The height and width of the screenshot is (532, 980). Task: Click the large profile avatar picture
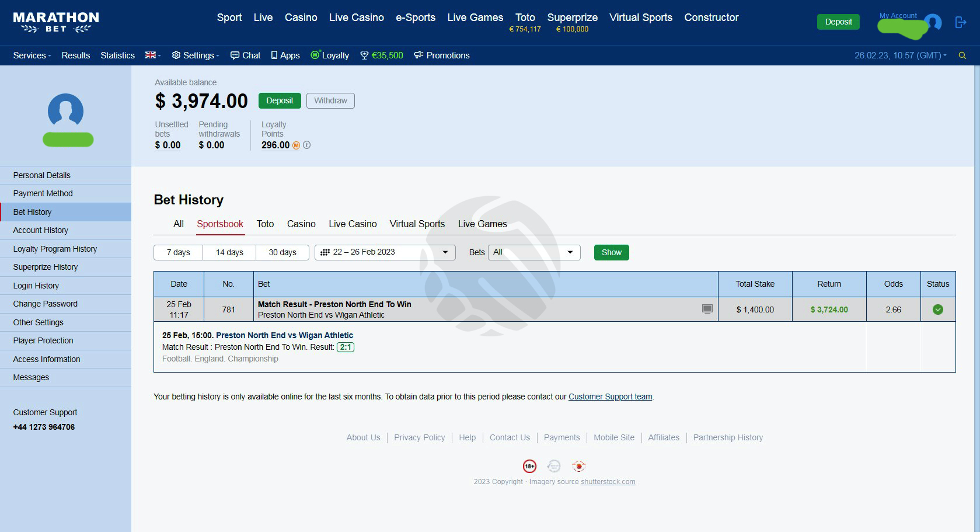pos(65,111)
